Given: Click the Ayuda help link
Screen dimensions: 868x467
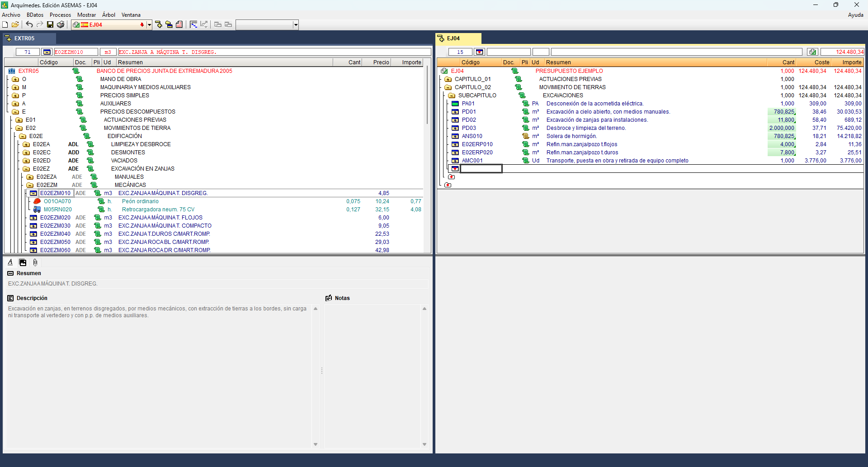Looking at the screenshot, I should click(855, 15).
